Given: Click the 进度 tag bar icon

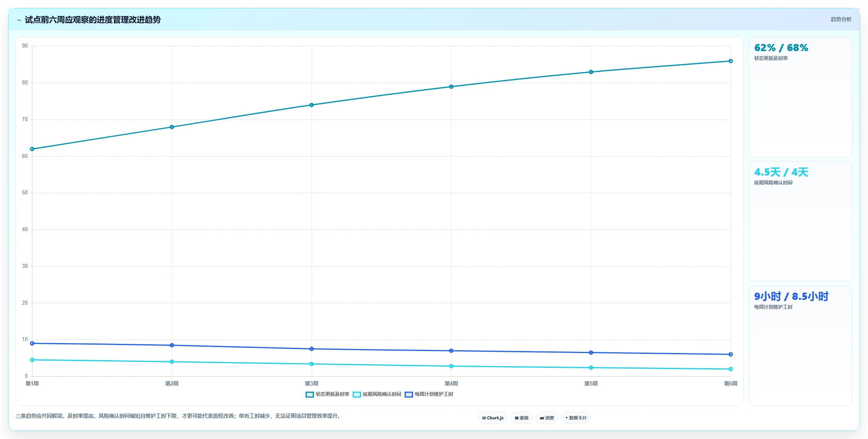Looking at the screenshot, I should tap(542, 418).
